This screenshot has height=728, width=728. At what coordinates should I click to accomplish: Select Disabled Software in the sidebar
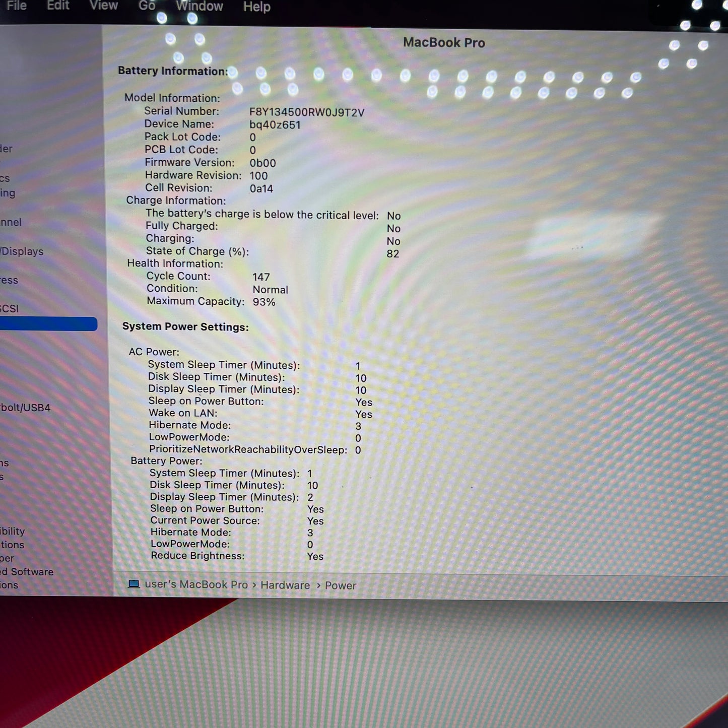pyautogui.click(x=27, y=572)
